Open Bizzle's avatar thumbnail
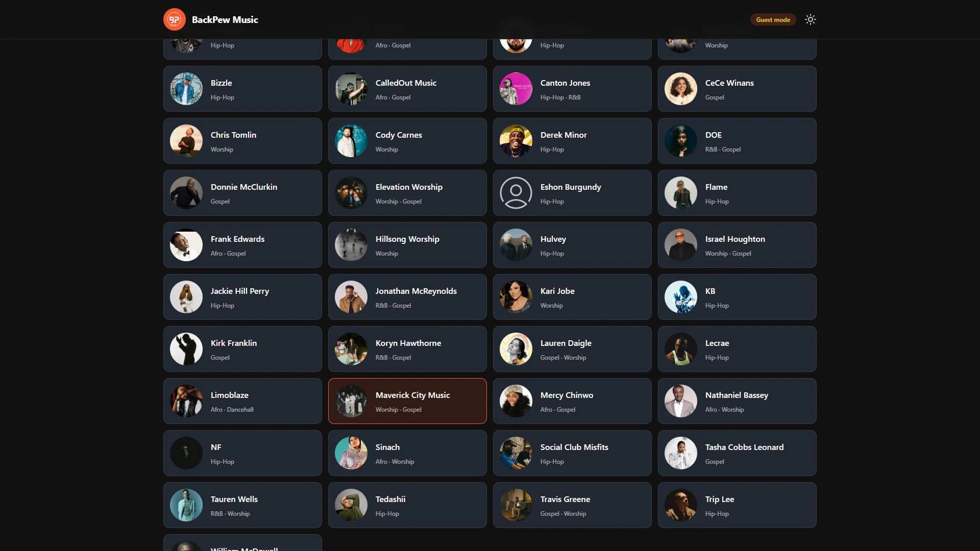 (186, 89)
